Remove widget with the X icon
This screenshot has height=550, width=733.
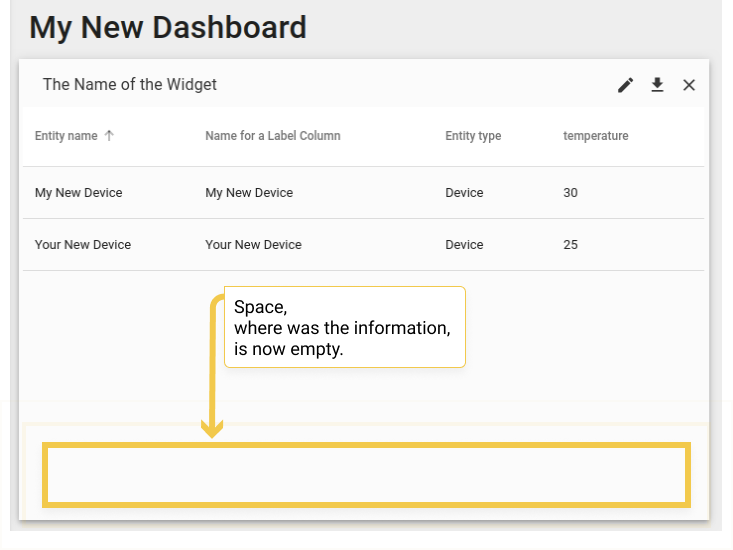[x=689, y=85]
